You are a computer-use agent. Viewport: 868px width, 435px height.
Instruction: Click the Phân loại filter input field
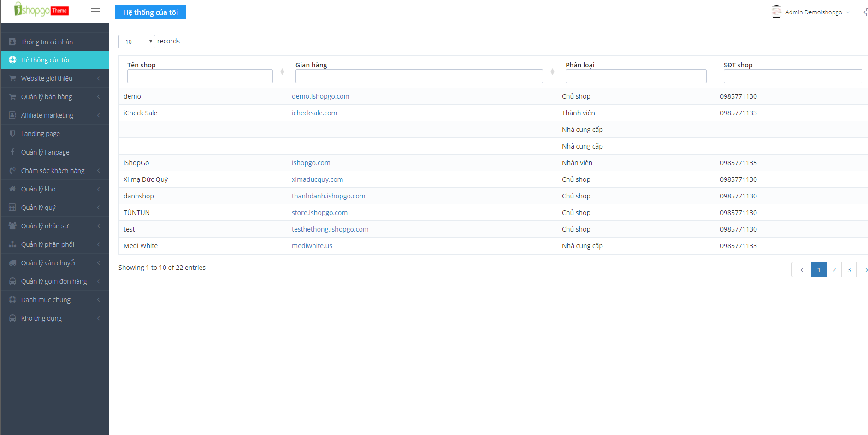click(636, 76)
